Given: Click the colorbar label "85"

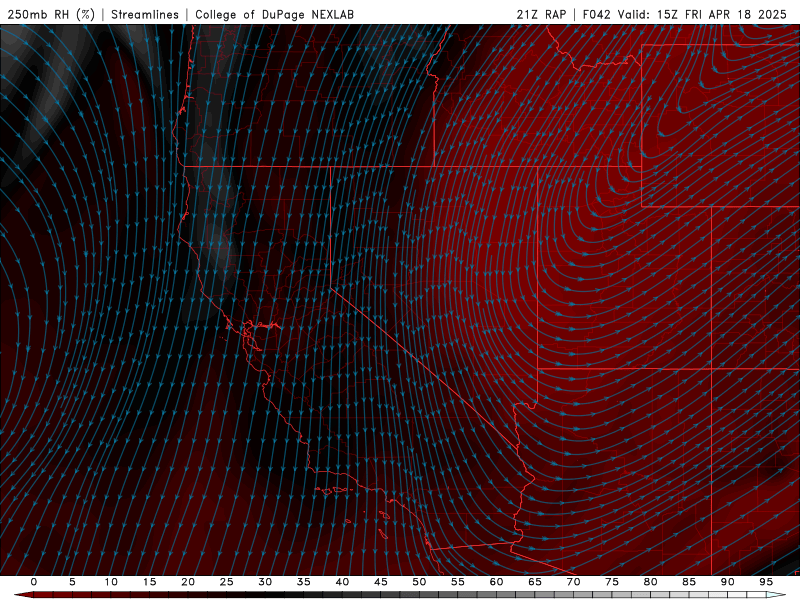Looking at the screenshot, I should pyautogui.click(x=689, y=582).
